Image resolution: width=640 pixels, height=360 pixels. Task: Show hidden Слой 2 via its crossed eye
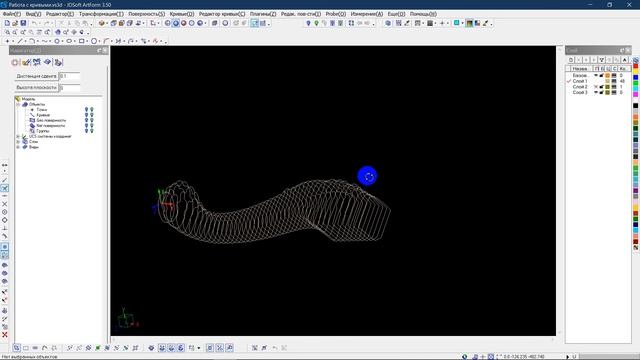tap(596, 87)
